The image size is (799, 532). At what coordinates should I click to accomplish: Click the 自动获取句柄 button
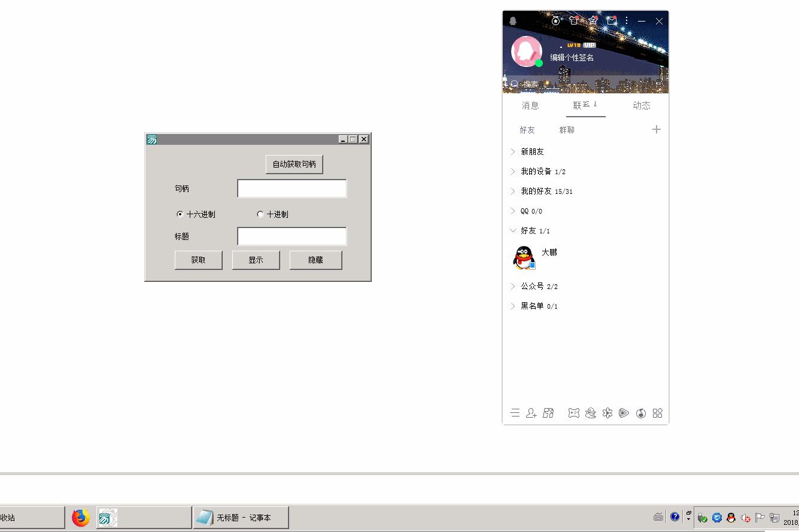(x=294, y=163)
